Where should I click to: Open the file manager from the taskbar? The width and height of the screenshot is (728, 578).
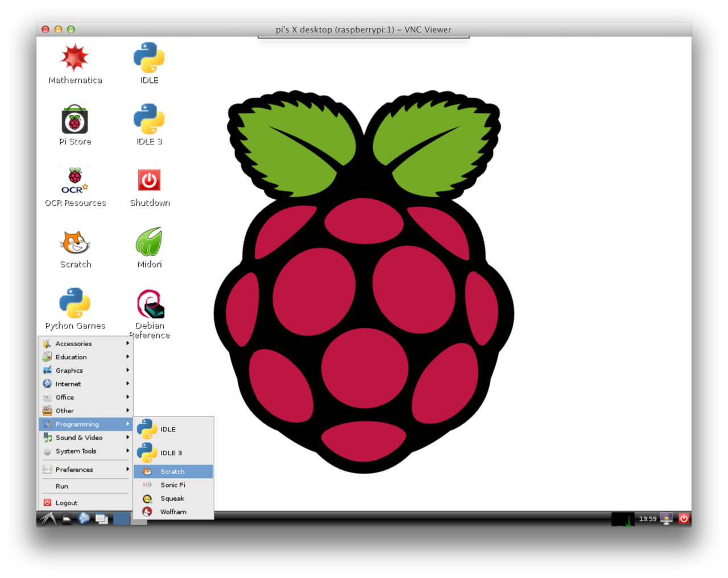coord(67,519)
